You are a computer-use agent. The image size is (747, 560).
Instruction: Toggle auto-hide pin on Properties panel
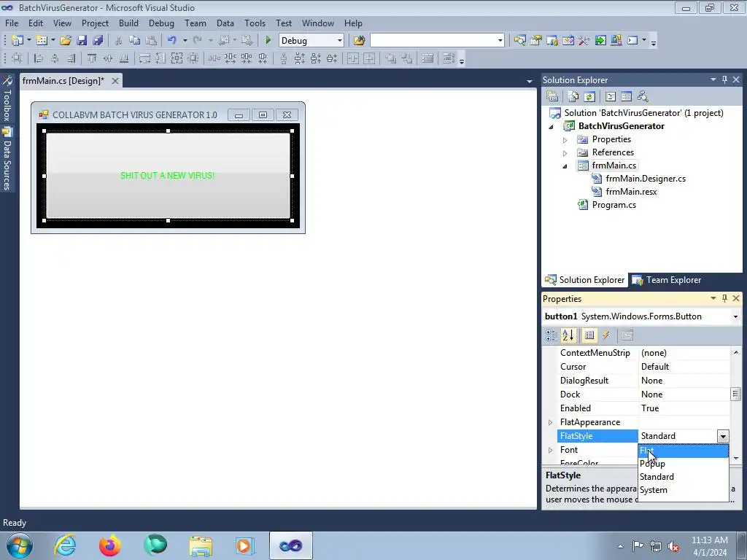pos(724,298)
